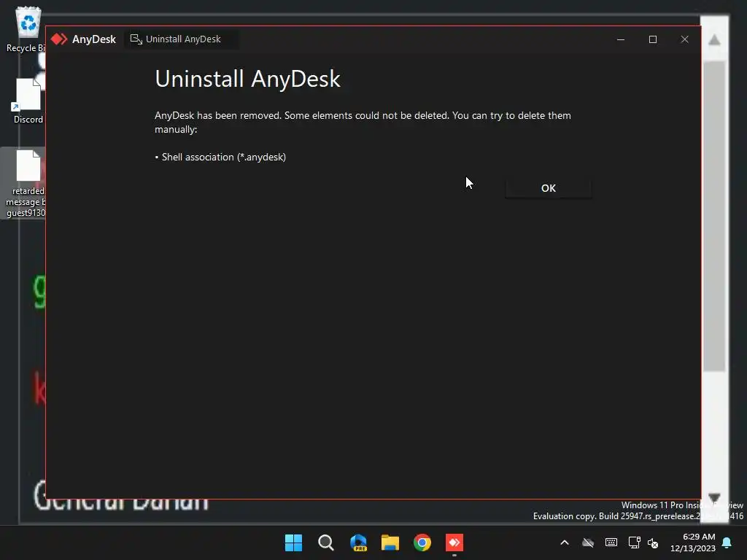Launch Google Chrome from taskbar
The height and width of the screenshot is (560, 747).
422,542
